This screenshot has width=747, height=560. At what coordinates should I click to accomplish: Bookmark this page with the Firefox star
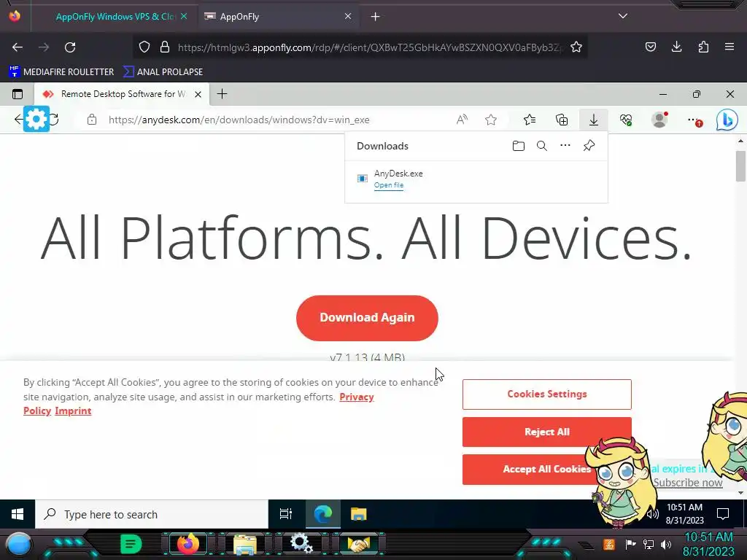coord(576,47)
